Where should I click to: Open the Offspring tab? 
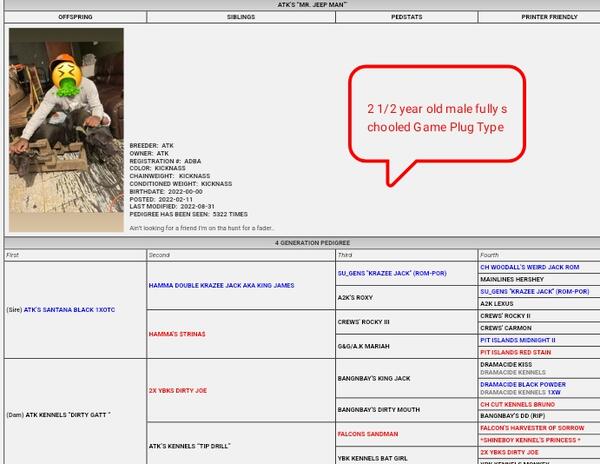point(74,17)
